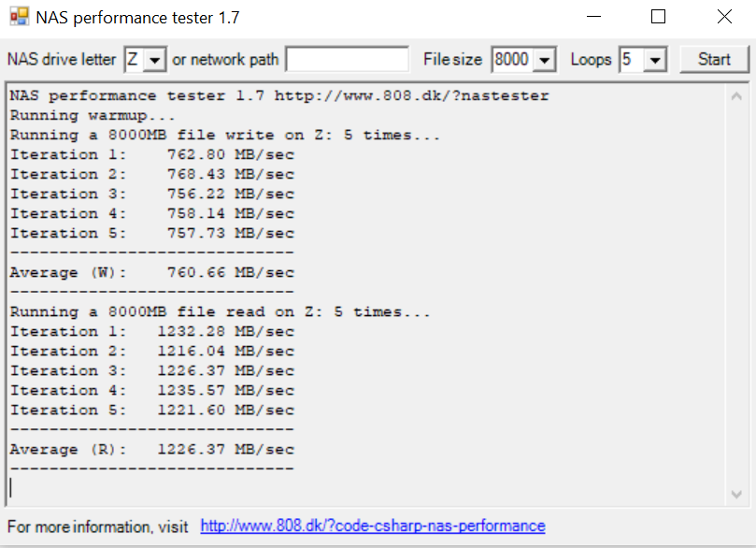Click the 'Average (W): 760.66 MB/sec' line

click(152, 273)
